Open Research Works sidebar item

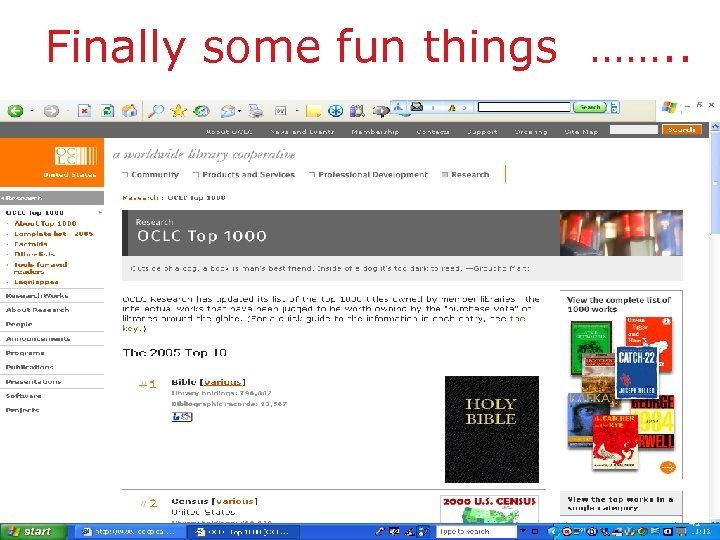click(37, 296)
